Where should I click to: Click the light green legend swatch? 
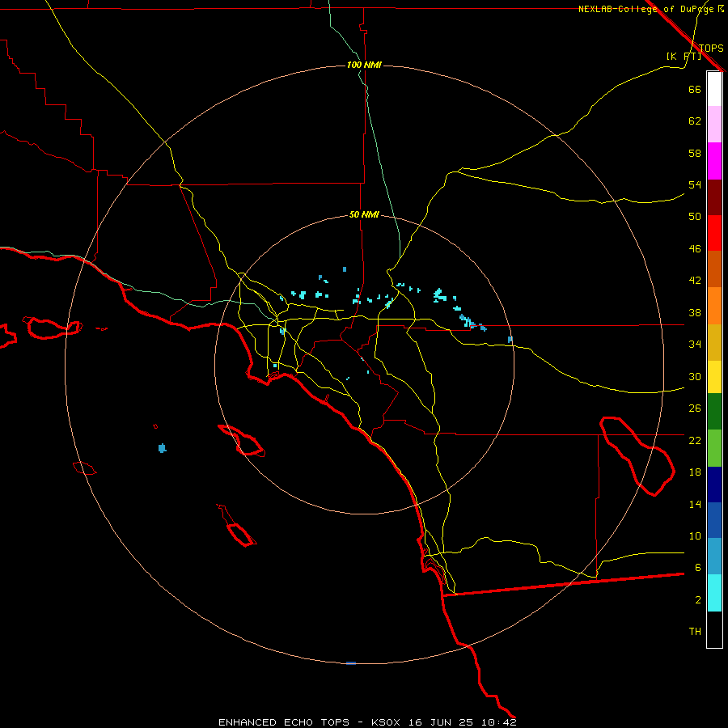(714, 448)
